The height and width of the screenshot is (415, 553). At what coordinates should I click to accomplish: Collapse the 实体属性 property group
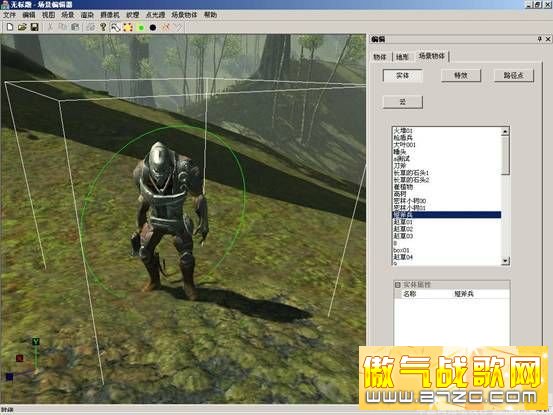(397, 285)
